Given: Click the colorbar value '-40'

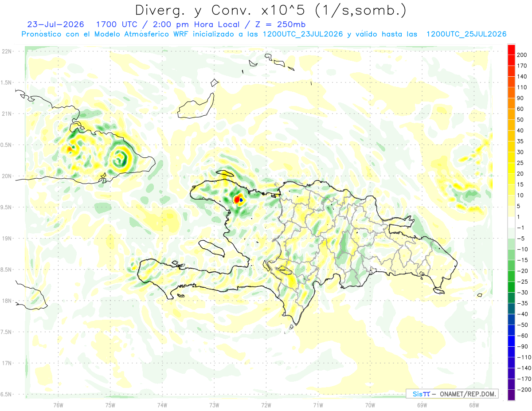Looking at the screenshot, I should coord(522,314).
